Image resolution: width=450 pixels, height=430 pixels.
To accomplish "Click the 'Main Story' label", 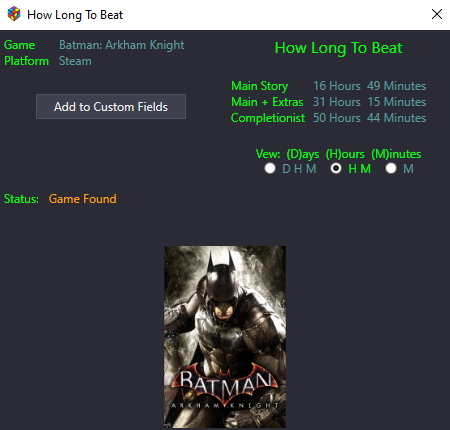I will (260, 86).
